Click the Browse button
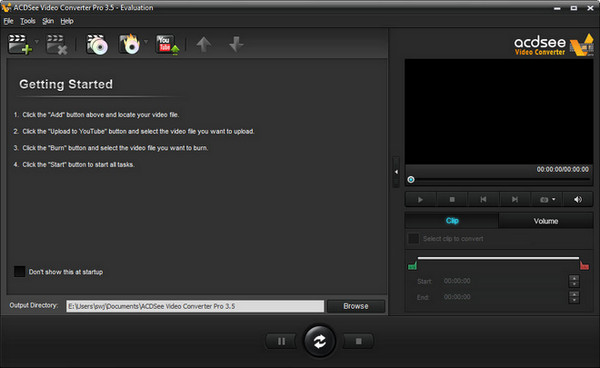Viewport: 600px width, 368px height. pos(356,306)
